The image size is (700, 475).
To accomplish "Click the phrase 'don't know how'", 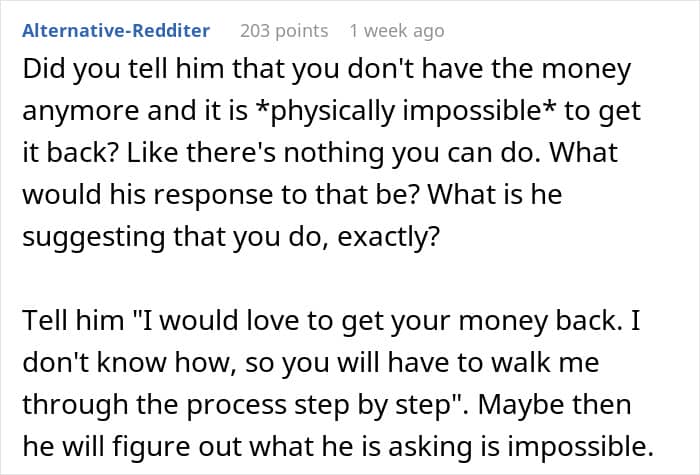I will (129, 362).
